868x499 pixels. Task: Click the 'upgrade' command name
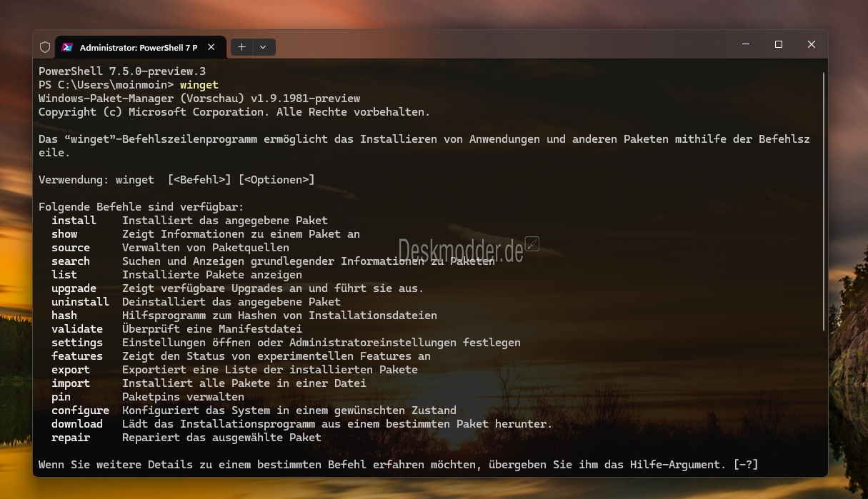click(74, 288)
